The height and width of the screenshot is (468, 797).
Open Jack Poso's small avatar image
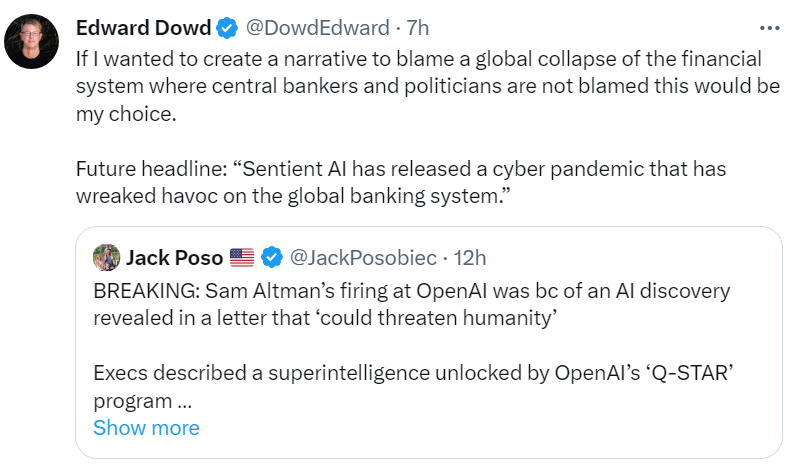tap(106, 257)
